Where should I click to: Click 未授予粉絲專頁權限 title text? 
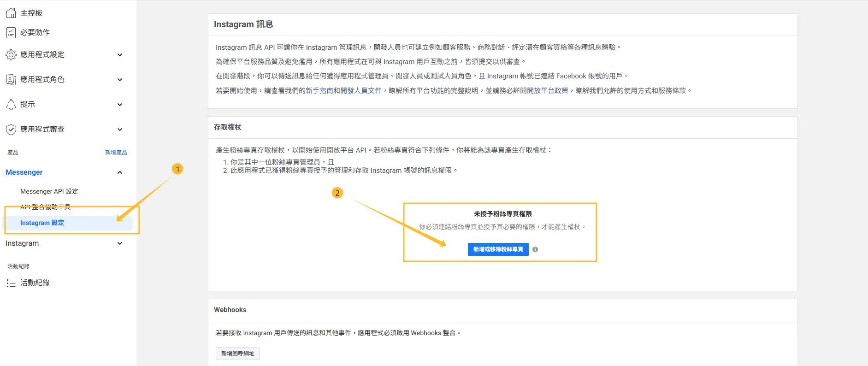click(503, 214)
